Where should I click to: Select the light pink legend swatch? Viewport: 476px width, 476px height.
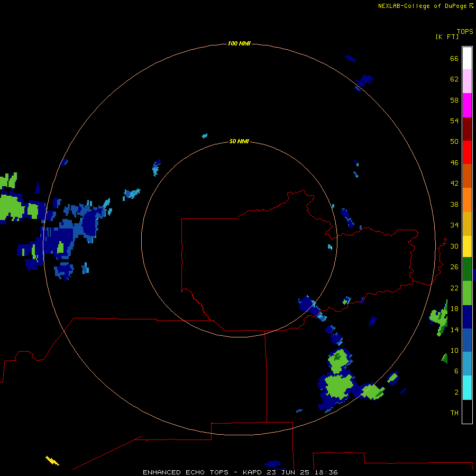(467, 81)
